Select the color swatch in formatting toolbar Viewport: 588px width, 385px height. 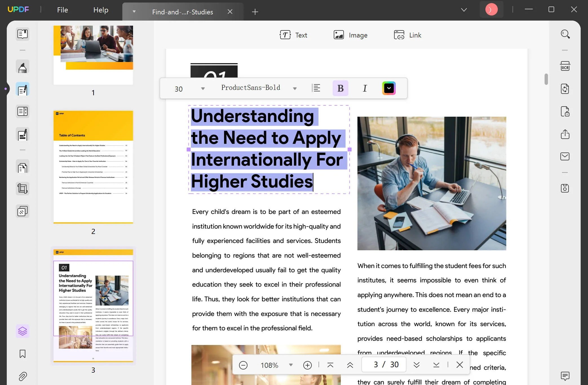389,88
